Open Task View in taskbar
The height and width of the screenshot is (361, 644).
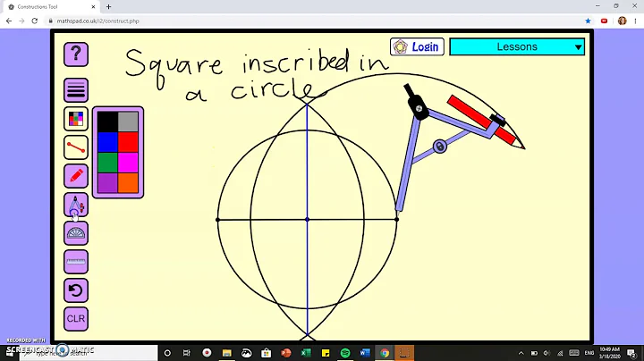click(x=186, y=353)
